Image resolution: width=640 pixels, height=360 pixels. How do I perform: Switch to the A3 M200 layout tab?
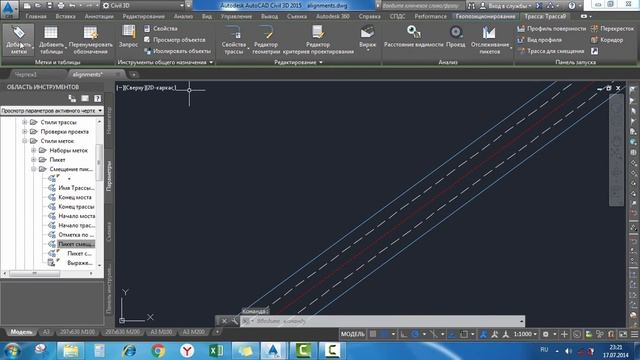point(194,332)
